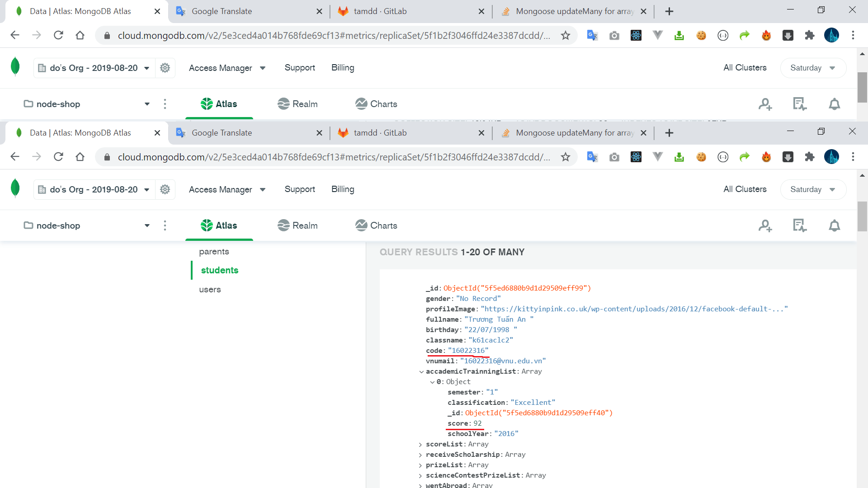
Task: Click MongoDB leaf logo in lower window
Action: (x=15, y=188)
